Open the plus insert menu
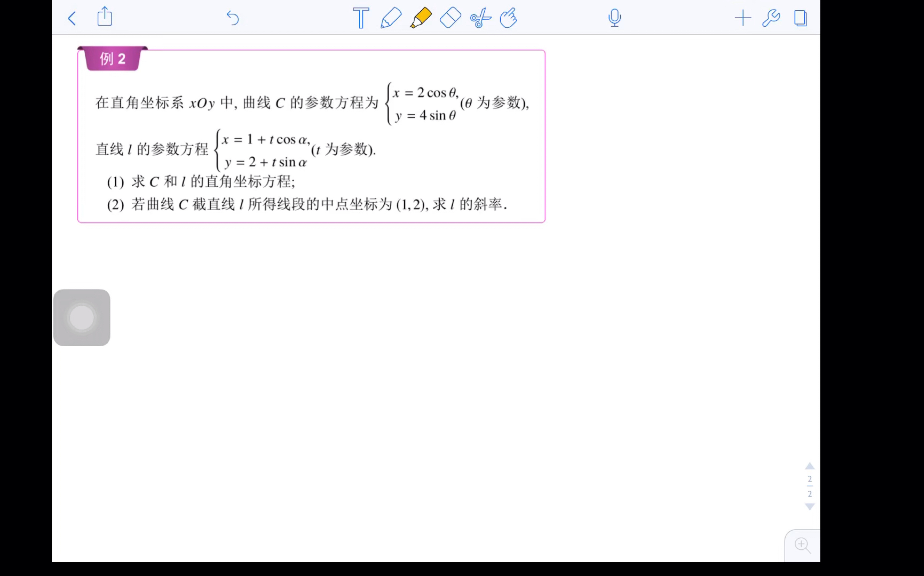 point(742,18)
